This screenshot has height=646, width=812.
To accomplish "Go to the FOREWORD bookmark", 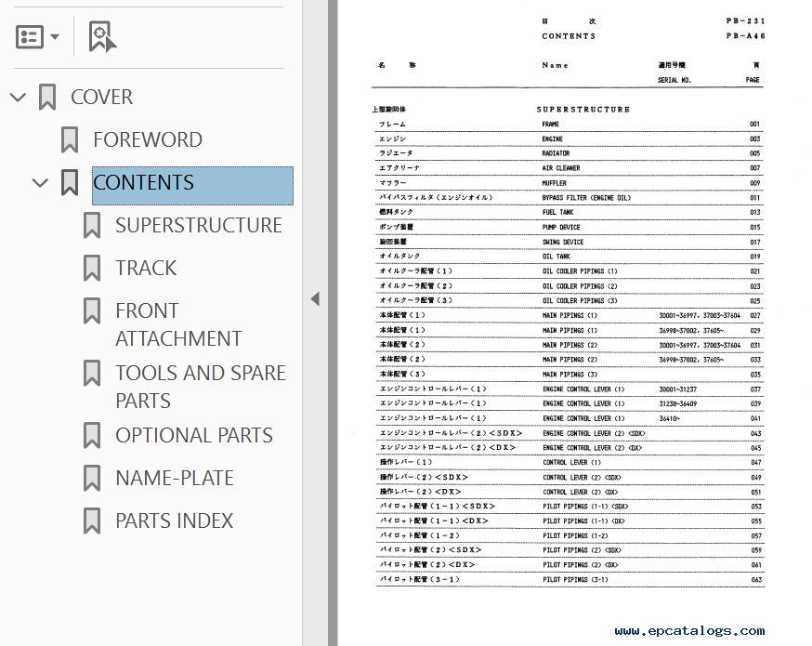I will [x=148, y=139].
